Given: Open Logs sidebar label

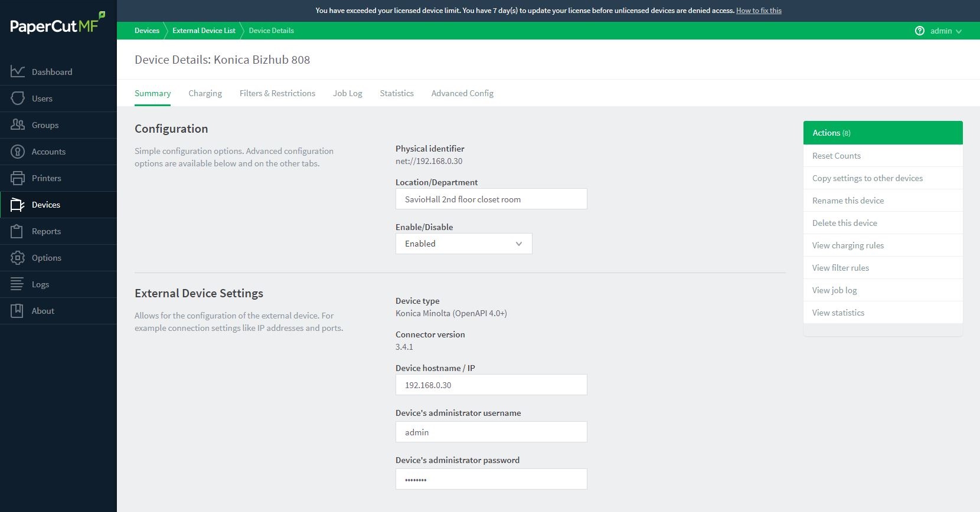Looking at the screenshot, I should [40, 284].
